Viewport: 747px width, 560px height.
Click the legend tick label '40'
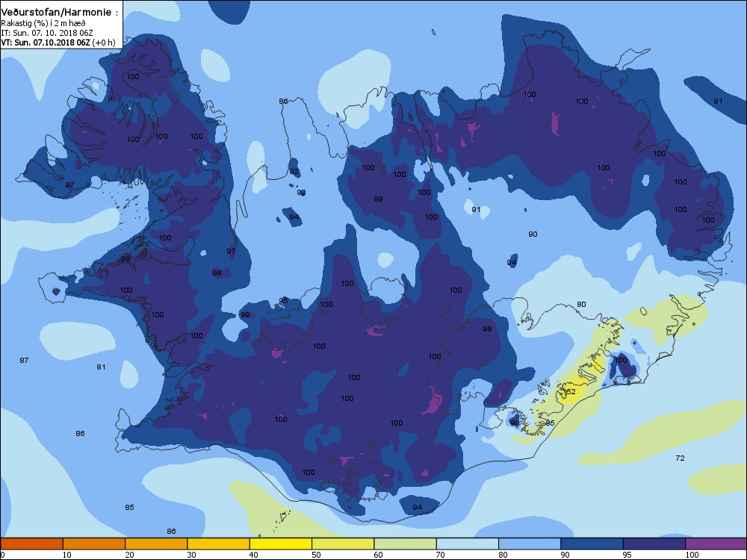[x=254, y=555]
